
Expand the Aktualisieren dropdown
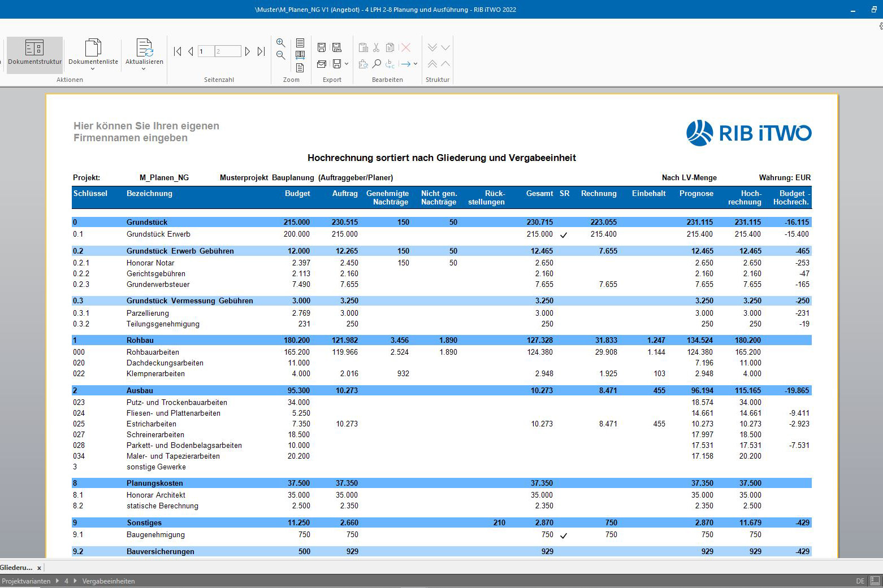coord(144,69)
